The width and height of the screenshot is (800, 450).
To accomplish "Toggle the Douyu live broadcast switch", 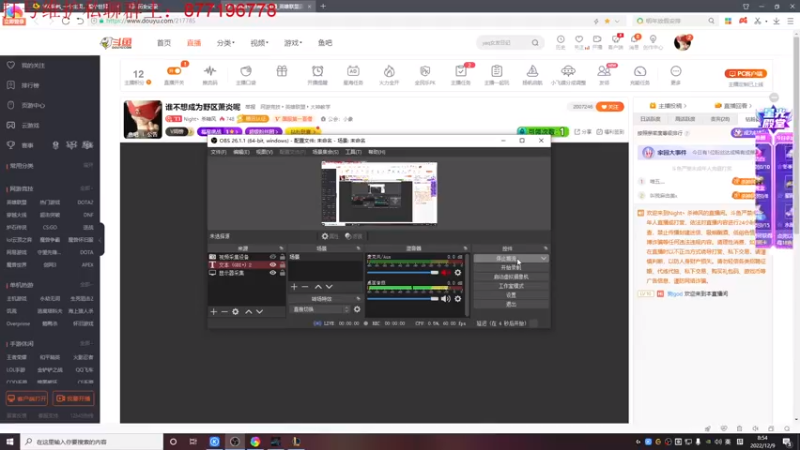I will click(174, 71).
